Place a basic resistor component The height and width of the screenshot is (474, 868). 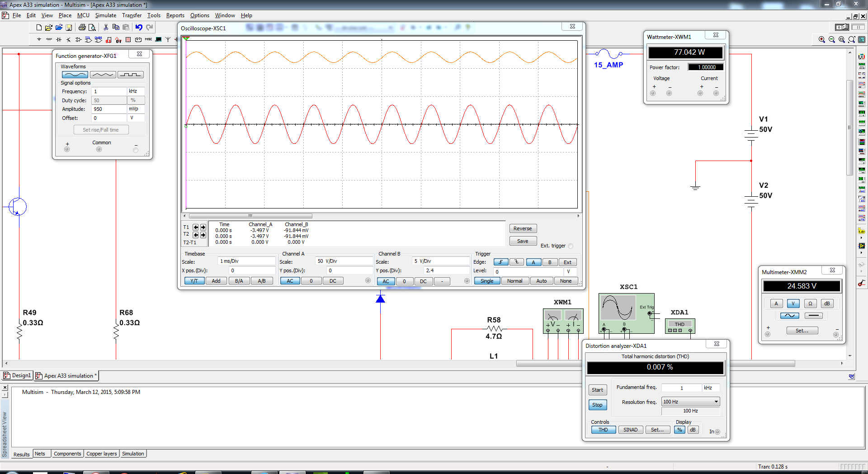click(x=49, y=39)
